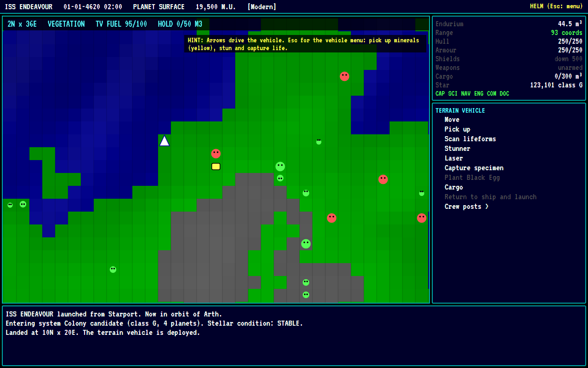
Task: Click the 'Landed at 10N x 20E' log line
Action: tap(103, 333)
